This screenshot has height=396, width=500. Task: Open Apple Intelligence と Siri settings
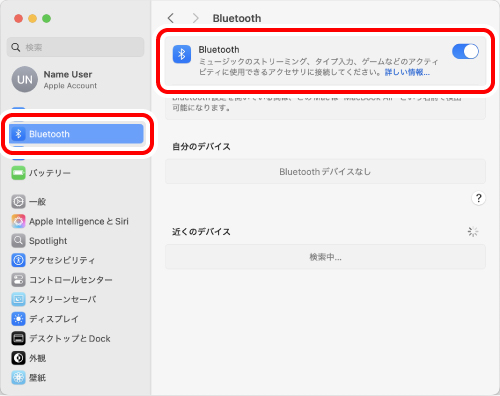point(76,221)
